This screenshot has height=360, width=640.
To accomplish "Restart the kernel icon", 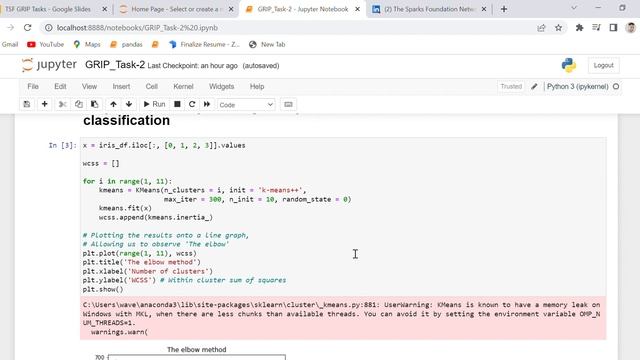I will (192, 104).
